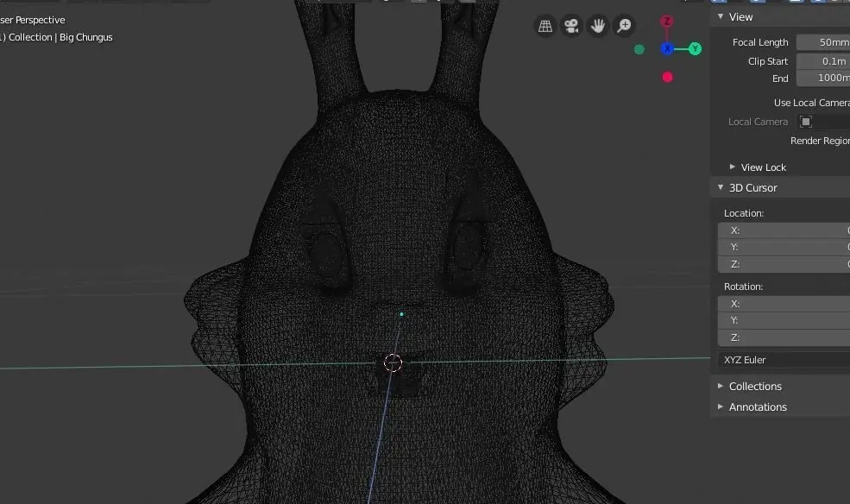Expand the Collections panel

click(x=721, y=386)
